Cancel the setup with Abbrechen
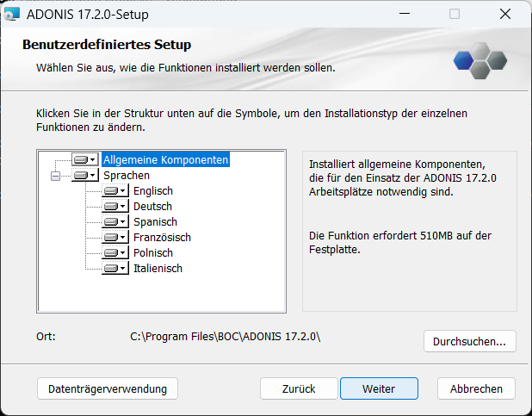The image size is (532, 416). point(476,388)
